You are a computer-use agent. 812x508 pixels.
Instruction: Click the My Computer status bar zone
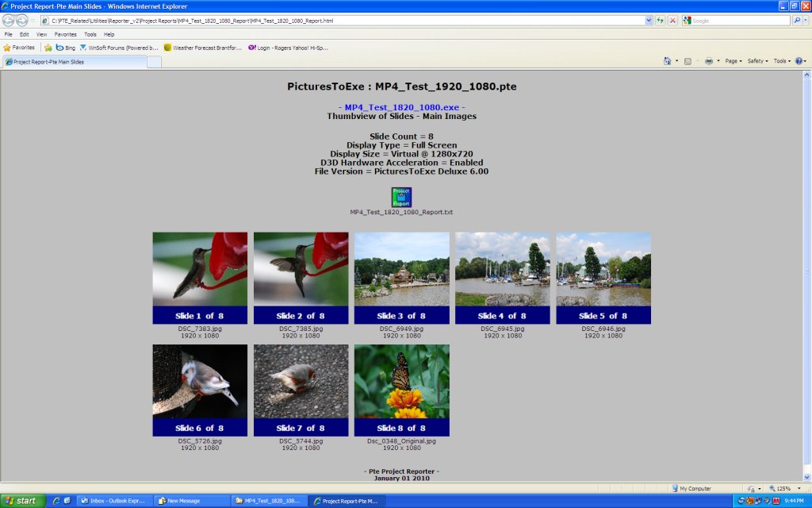tap(691, 488)
